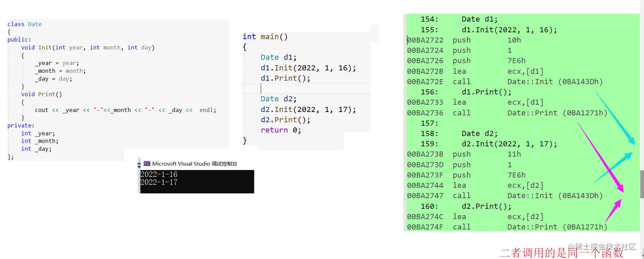
Task: Click disassembly source line 156 d1.Print()
Action: point(466,92)
